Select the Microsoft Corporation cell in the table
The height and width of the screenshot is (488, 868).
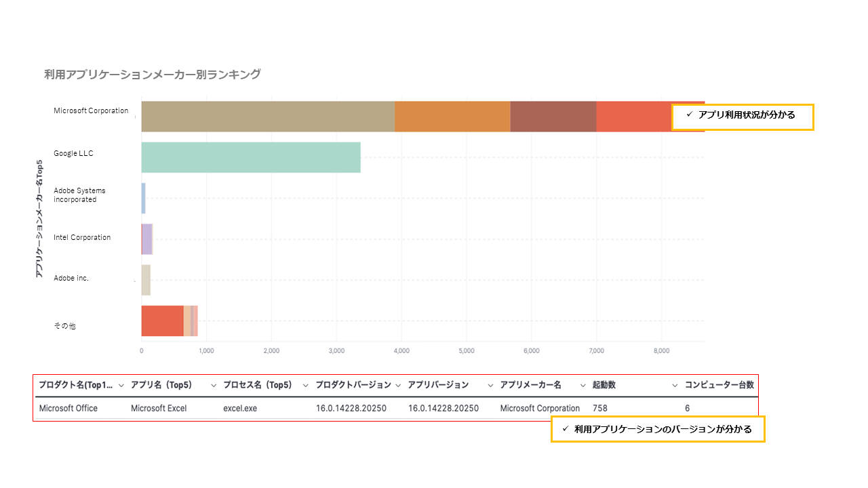540,408
